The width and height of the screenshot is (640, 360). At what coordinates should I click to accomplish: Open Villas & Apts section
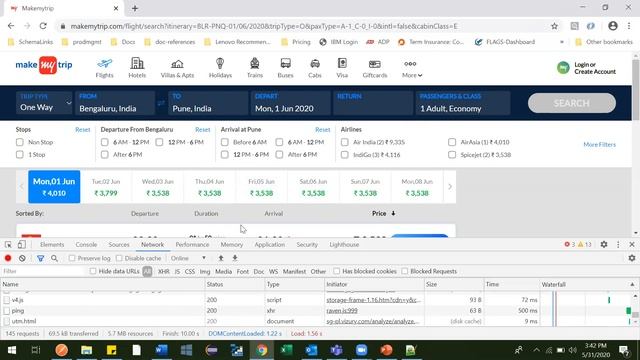click(177, 68)
